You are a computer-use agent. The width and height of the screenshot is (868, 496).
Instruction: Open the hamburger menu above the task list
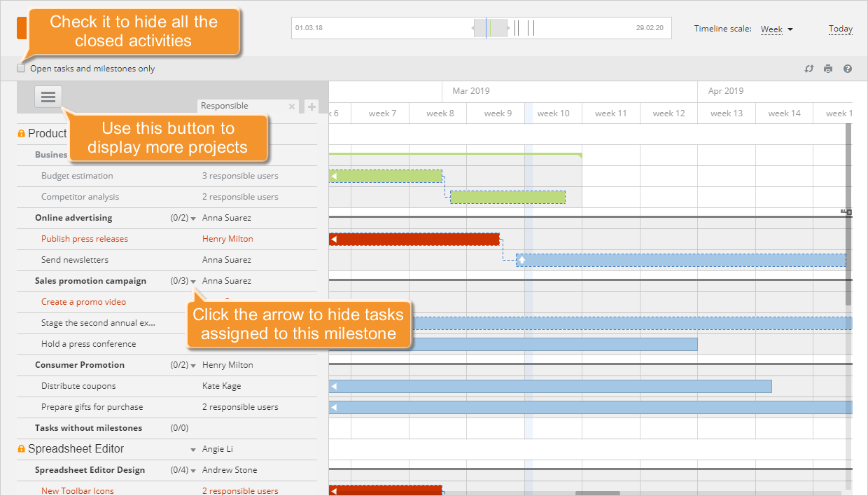[x=48, y=97]
